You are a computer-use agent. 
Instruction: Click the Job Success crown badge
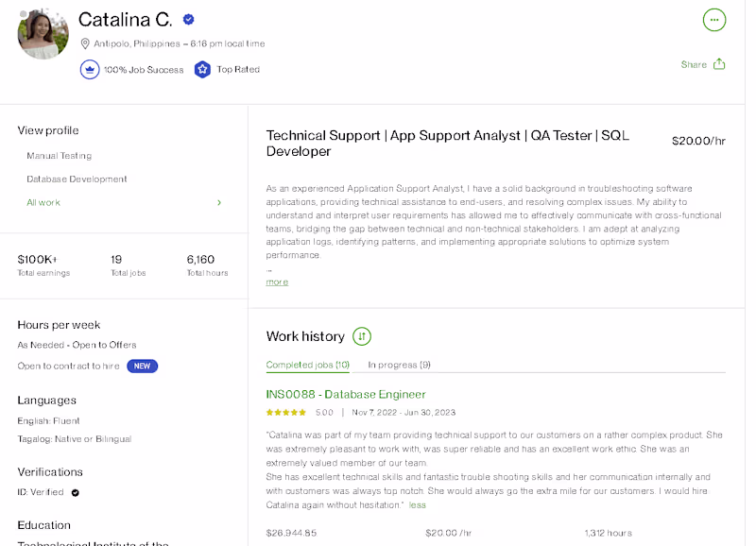(90, 69)
